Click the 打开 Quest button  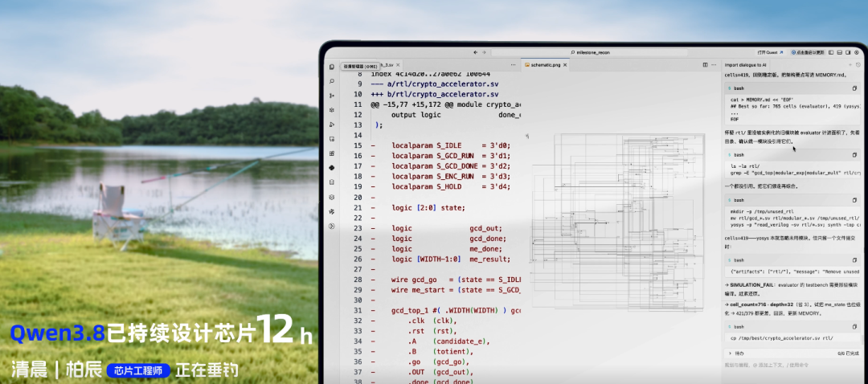click(x=771, y=52)
